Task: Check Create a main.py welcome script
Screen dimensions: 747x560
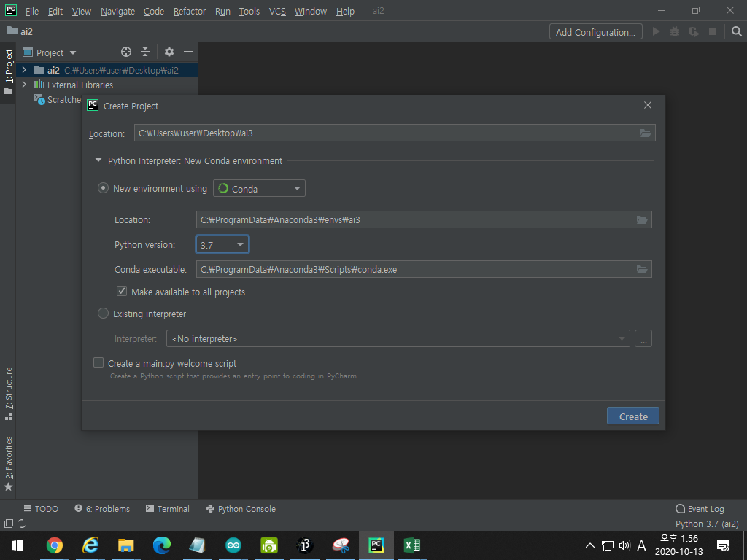Action: [98, 363]
